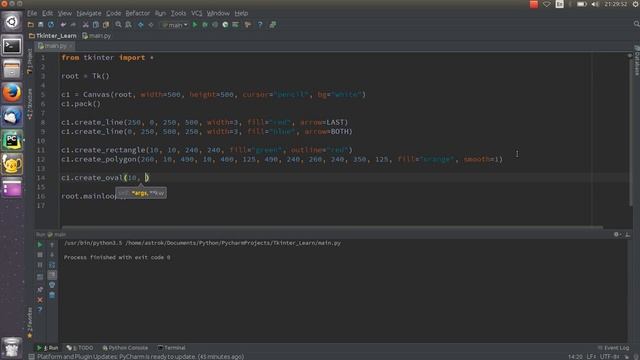The width and height of the screenshot is (640, 360).
Task: Click the Pause output icon in the Run panel
Action: tap(40, 265)
